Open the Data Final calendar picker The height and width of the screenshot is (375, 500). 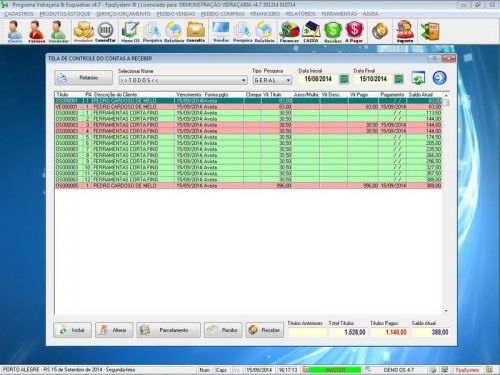(x=399, y=79)
